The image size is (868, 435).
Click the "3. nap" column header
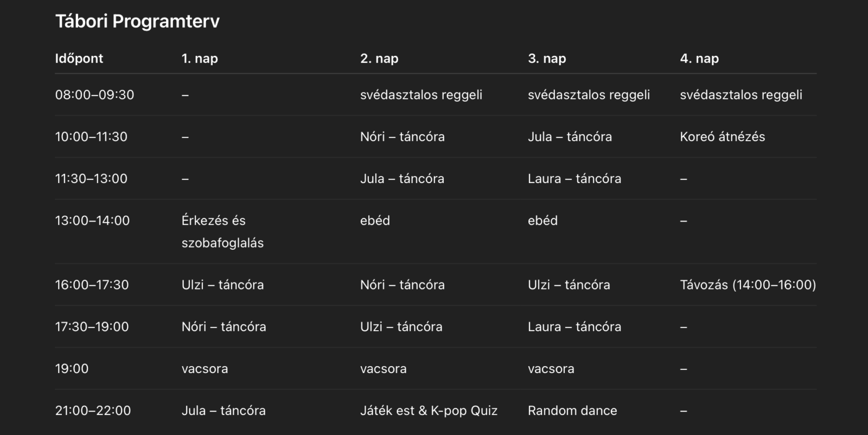547,59
